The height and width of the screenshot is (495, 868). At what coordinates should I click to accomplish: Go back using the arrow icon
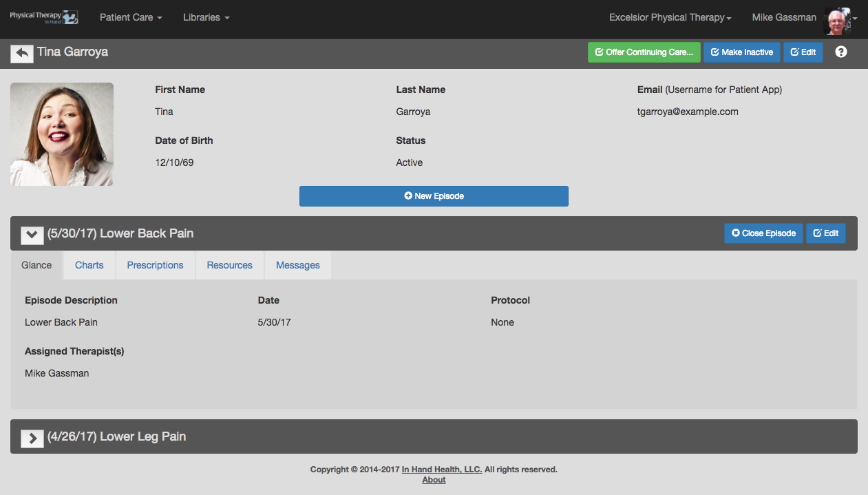22,53
